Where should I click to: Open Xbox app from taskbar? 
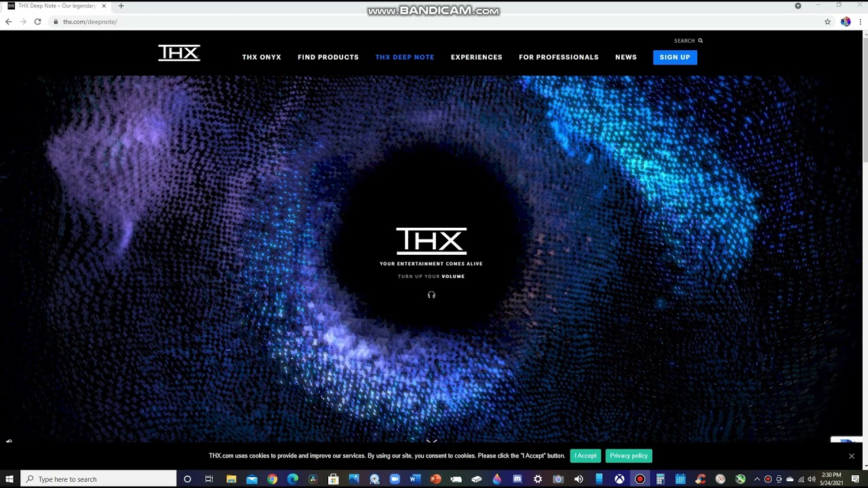[x=619, y=479]
